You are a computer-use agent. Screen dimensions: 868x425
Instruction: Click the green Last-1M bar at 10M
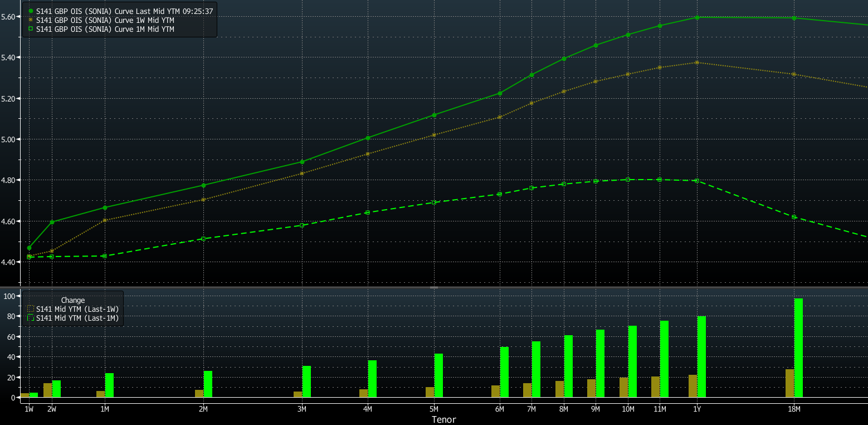(632, 361)
